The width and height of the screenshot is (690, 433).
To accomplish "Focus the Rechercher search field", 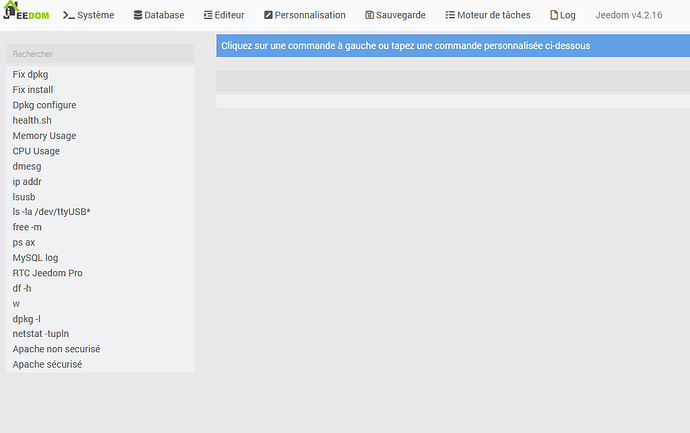I will pos(100,54).
